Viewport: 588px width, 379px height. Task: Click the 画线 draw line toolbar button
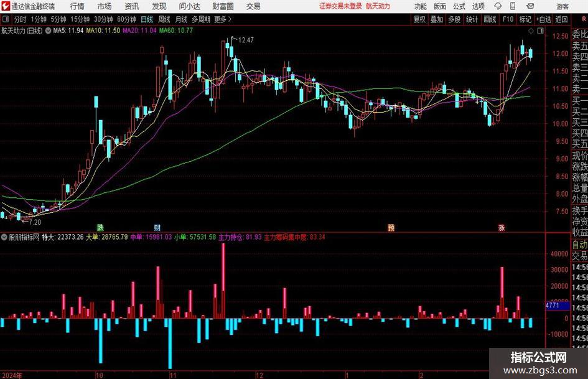coord(490,19)
